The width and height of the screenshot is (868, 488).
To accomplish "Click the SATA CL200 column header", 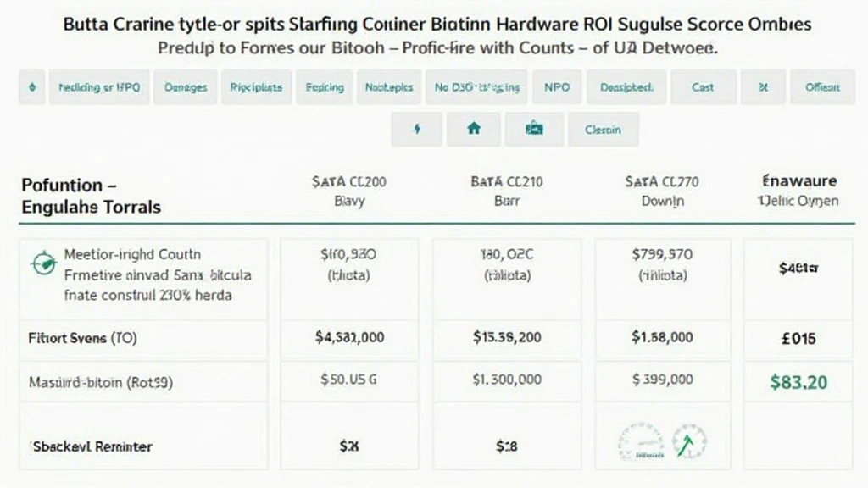I will (x=349, y=191).
